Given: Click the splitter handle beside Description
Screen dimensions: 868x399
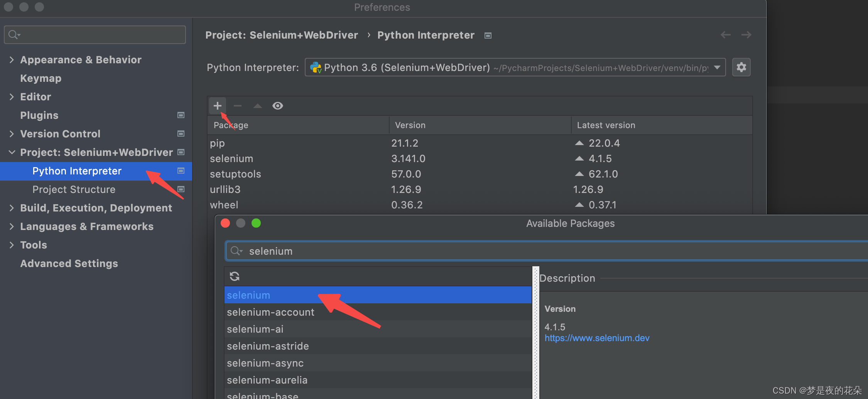Looking at the screenshot, I should (x=535, y=333).
